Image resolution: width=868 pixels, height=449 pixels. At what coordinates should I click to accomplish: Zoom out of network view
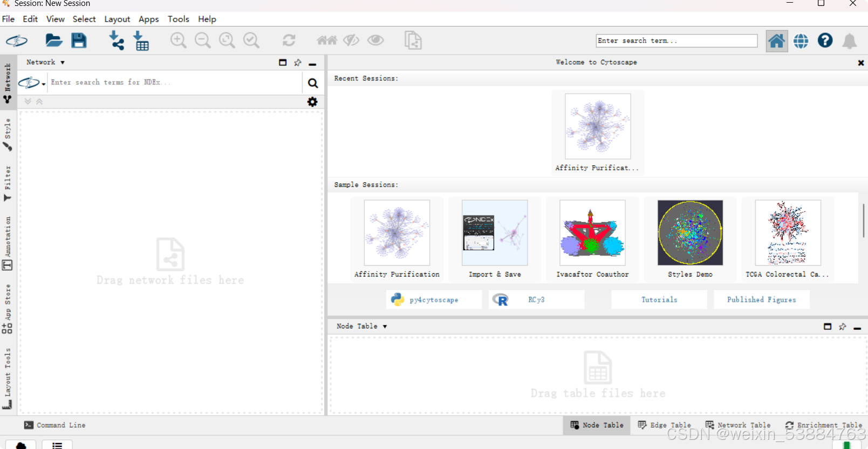click(x=202, y=40)
